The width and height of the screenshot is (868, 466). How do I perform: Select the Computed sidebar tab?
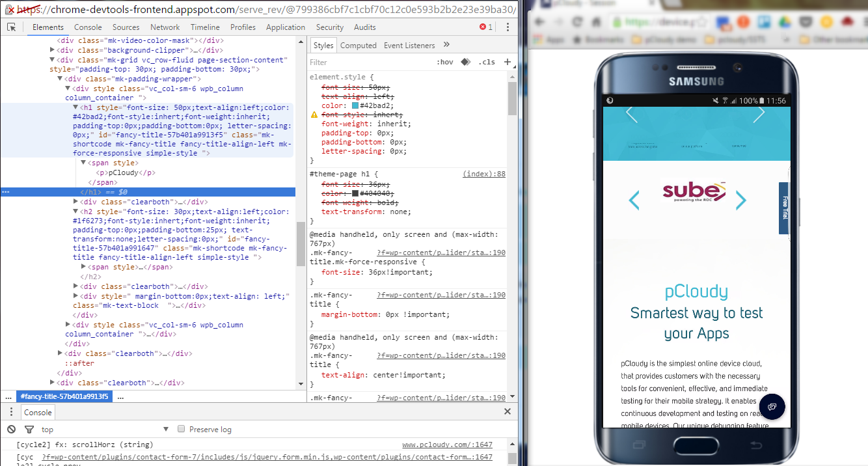[x=359, y=45]
